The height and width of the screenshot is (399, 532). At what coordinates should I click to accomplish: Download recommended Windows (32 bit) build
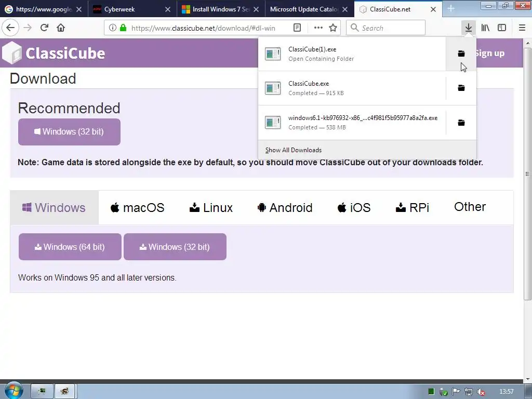tap(69, 132)
